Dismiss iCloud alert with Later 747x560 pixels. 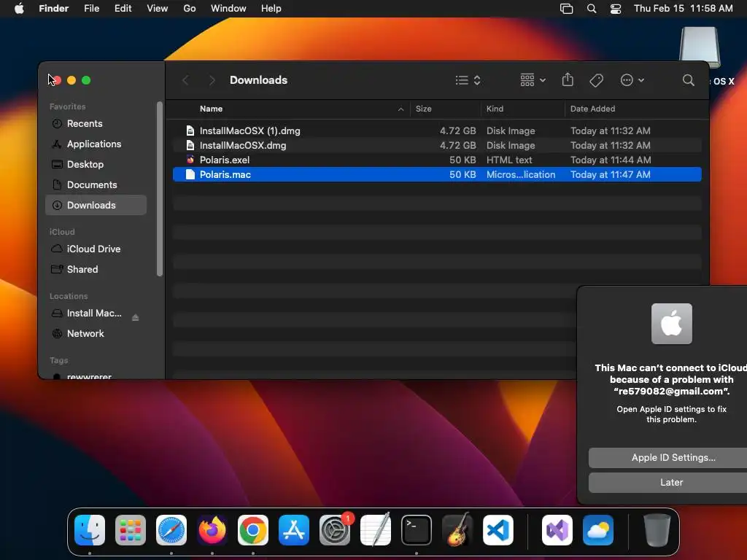click(668, 483)
